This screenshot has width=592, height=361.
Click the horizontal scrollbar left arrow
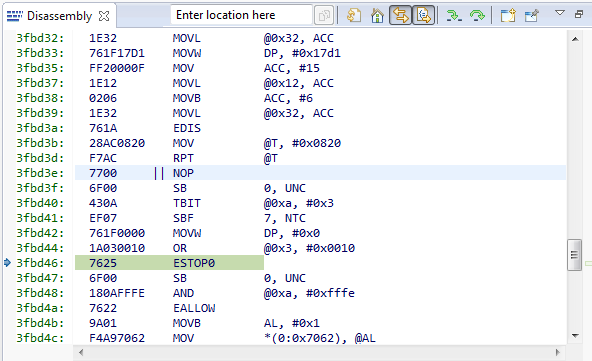coord(81,352)
